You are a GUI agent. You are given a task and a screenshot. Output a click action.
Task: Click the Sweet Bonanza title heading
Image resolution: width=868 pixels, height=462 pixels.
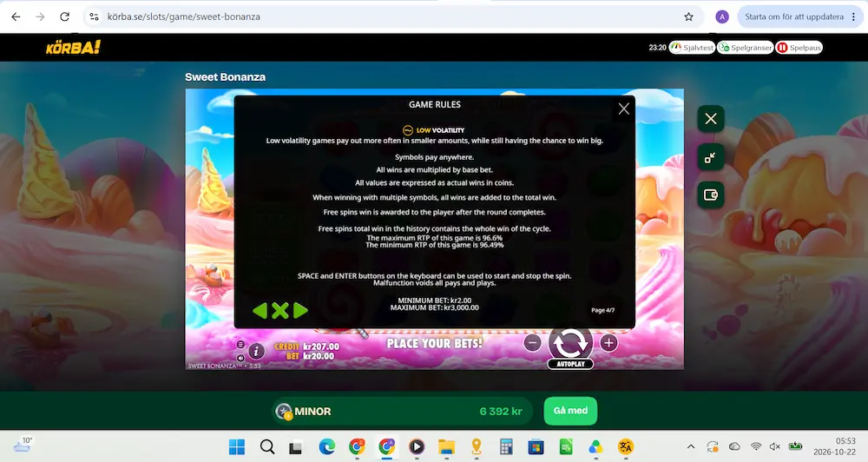coord(226,77)
